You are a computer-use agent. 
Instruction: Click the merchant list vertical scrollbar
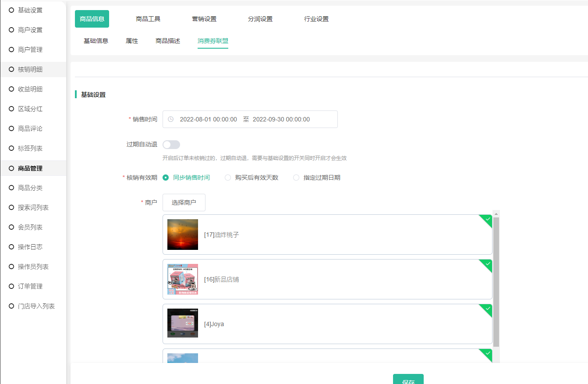point(496,281)
